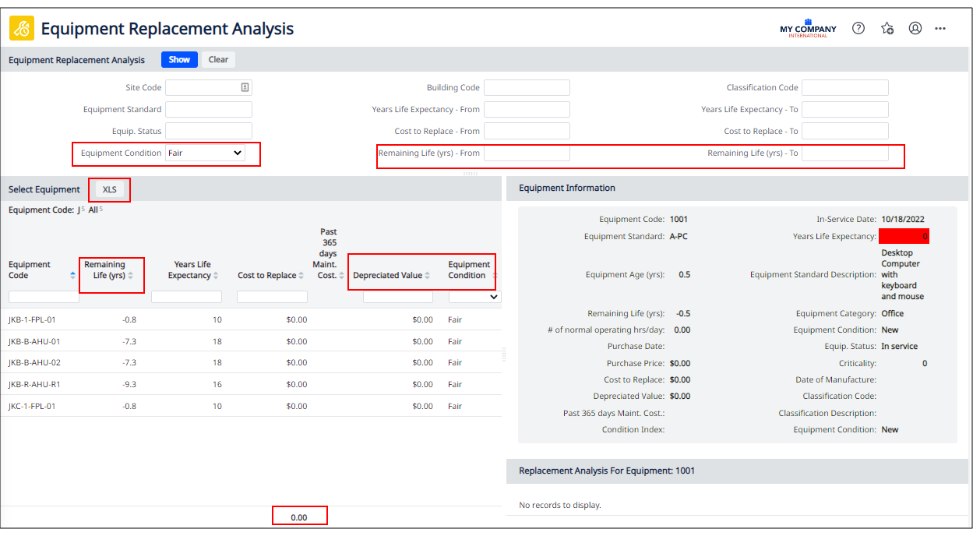Viewport: 980px width, 536px height.
Task: Click the Equipment Code column header
Action: (30, 270)
